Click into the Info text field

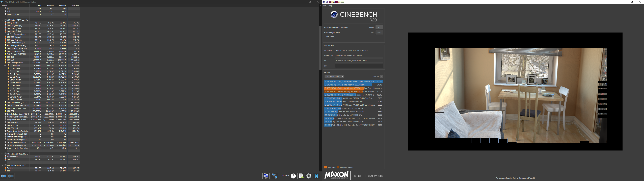tap(359, 66)
